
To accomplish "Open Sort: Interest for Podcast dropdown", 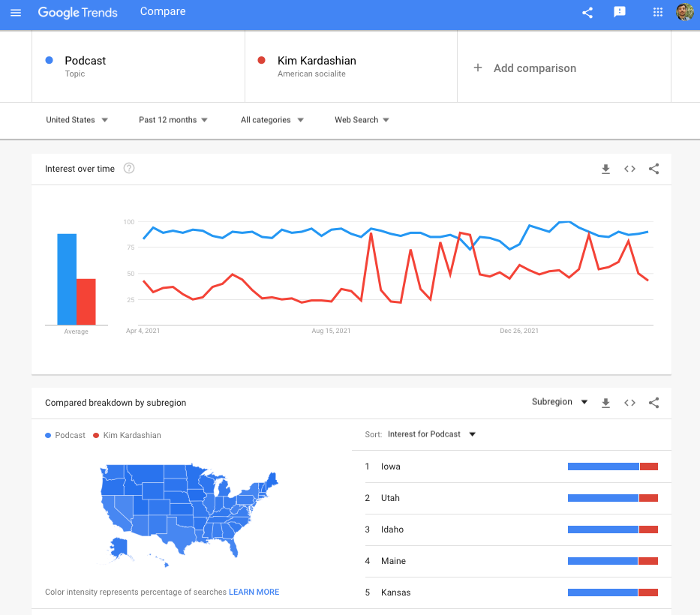I will point(431,434).
